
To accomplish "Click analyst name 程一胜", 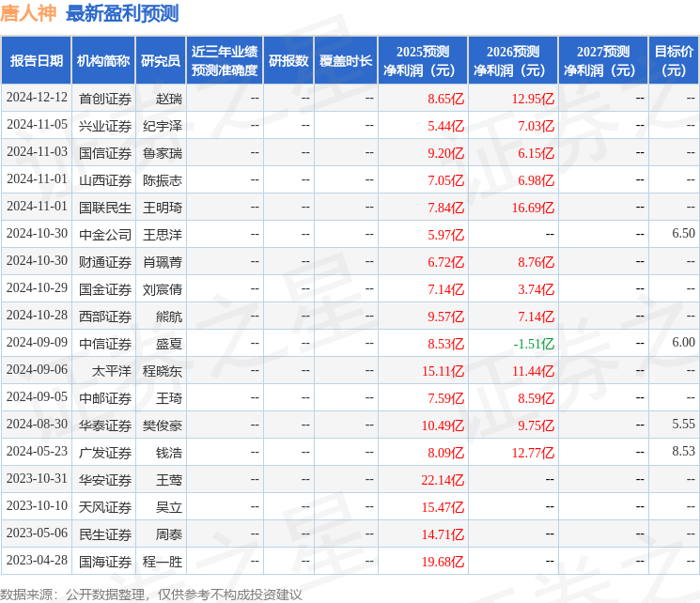I will click(x=163, y=562).
